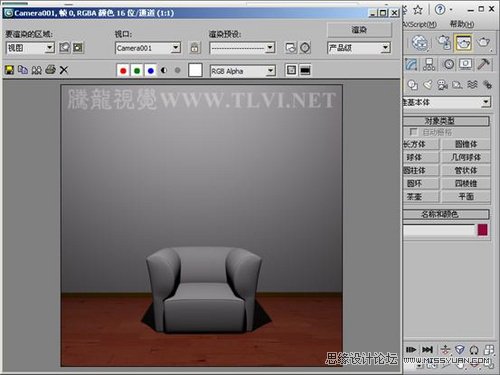Click the go to end playback icon
This screenshot has width=500, height=375.
point(427,349)
